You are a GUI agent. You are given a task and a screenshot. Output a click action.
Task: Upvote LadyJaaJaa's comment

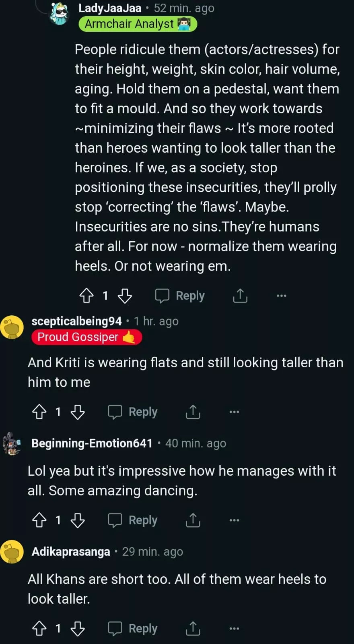click(86, 296)
